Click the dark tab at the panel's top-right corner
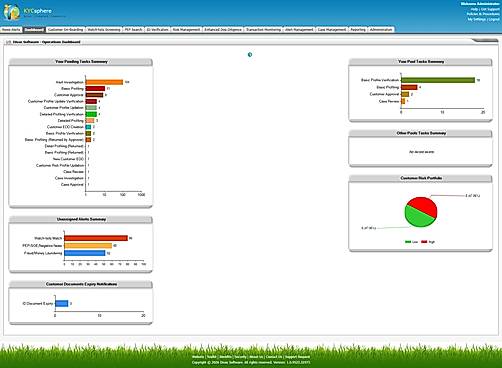The height and width of the screenshot is (368, 502). (x=486, y=40)
